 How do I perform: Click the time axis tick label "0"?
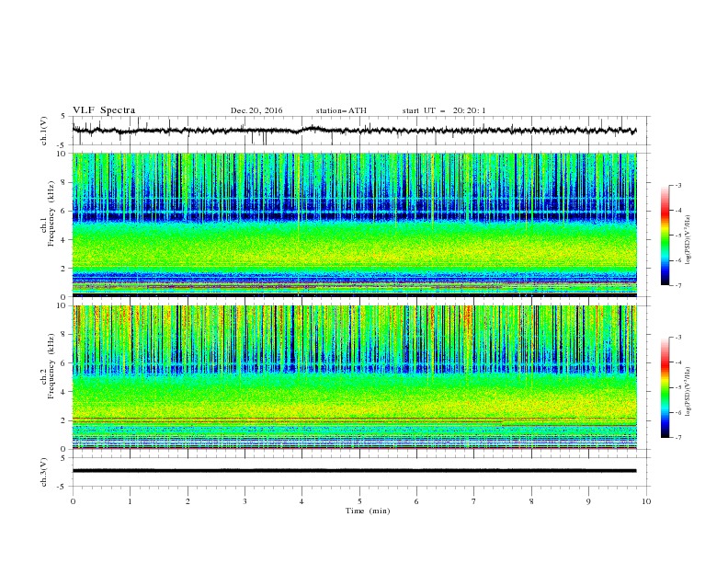73,501
